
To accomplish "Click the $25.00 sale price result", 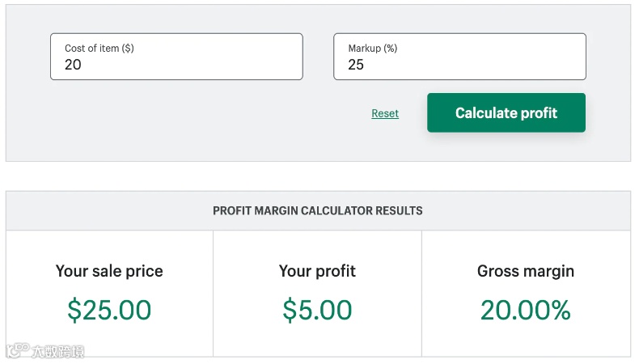I will pyautogui.click(x=109, y=310).
